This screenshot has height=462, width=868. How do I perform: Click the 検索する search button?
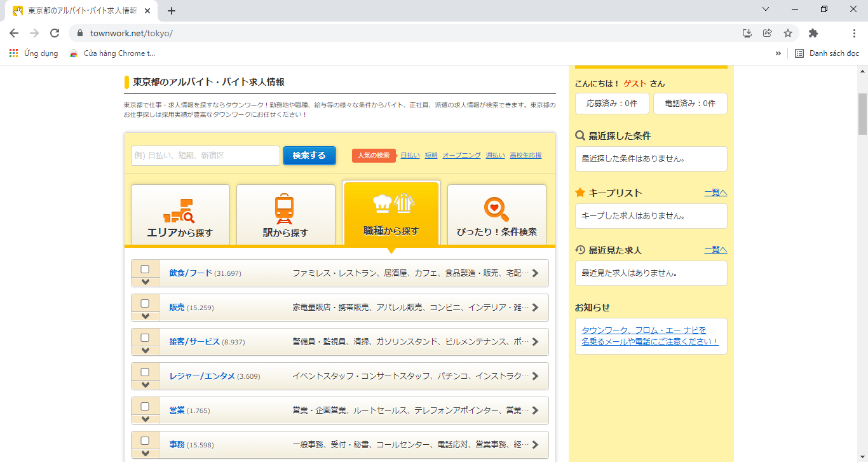click(309, 156)
